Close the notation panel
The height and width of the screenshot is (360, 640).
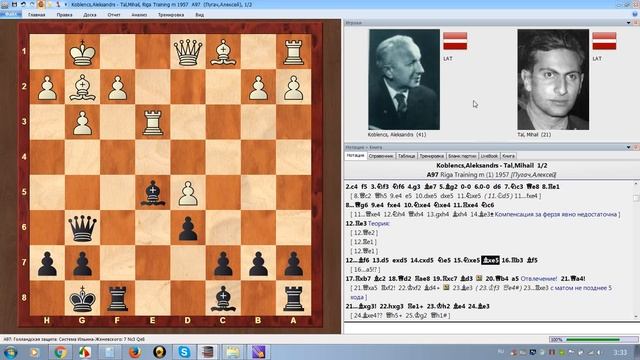(636, 147)
